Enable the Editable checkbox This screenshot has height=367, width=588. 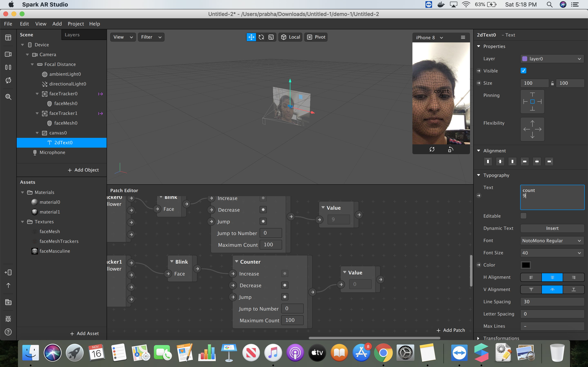523,216
